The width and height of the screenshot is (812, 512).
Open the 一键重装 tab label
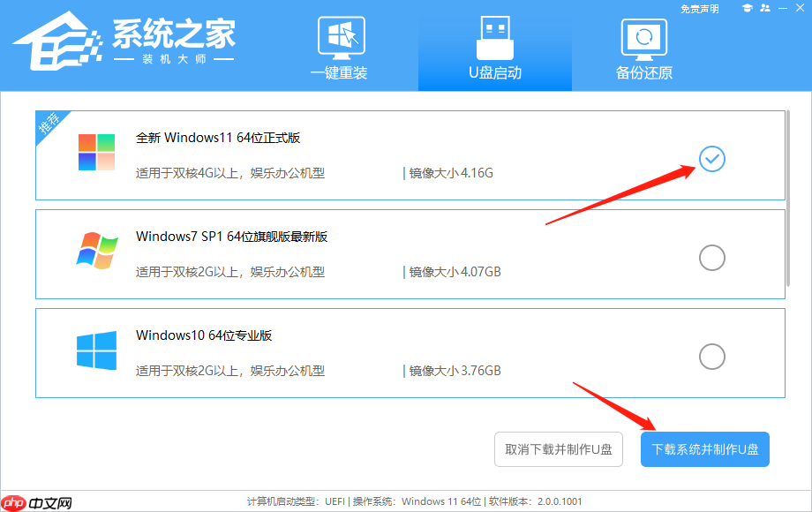pyautogui.click(x=339, y=73)
